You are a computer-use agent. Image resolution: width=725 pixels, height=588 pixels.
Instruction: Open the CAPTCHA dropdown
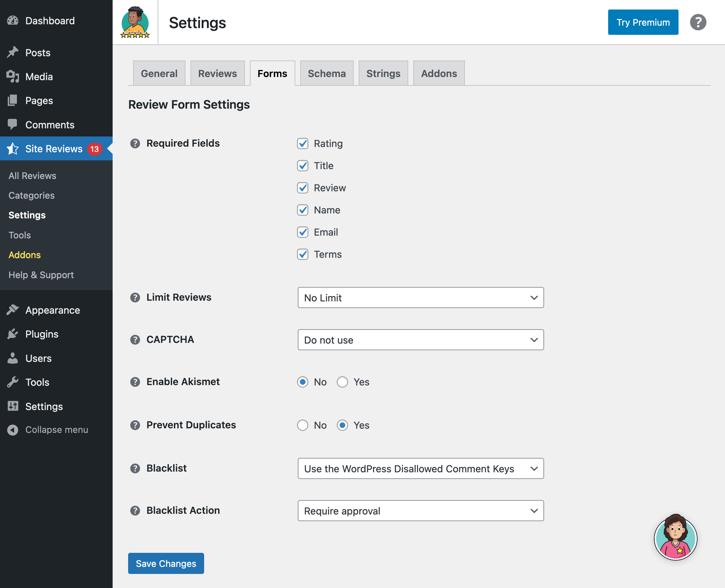[x=421, y=340]
